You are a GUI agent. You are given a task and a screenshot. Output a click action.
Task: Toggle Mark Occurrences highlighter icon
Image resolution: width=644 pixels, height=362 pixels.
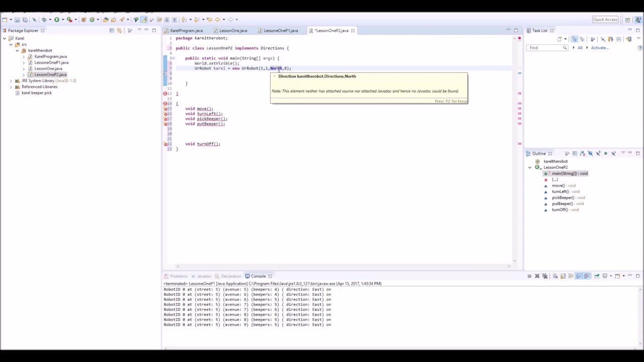click(x=144, y=20)
